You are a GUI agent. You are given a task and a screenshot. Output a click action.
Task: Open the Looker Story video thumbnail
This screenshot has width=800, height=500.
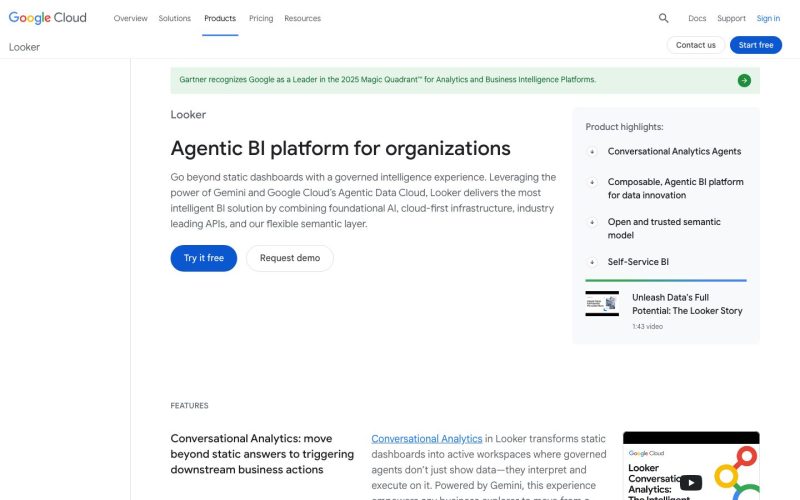click(x=602, y=304)
